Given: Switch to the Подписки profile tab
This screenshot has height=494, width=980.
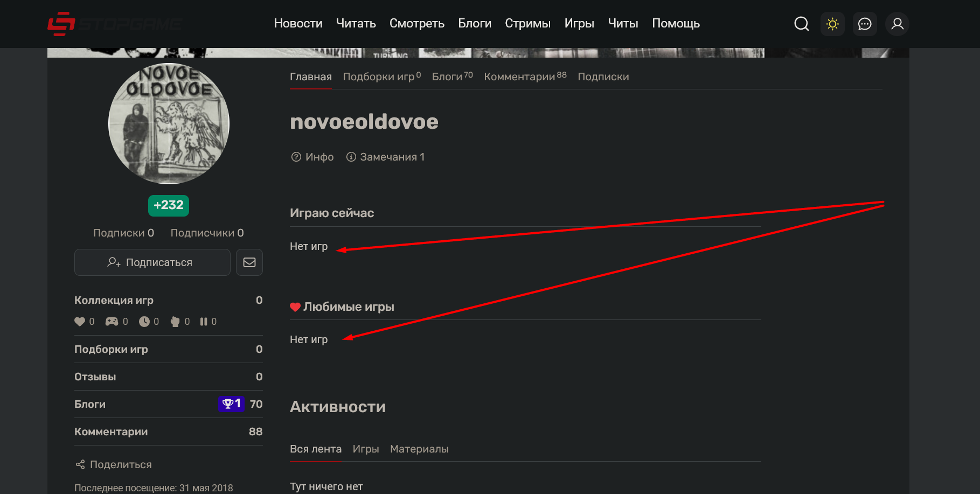Looking at the screenshot, I should [603, 77].
